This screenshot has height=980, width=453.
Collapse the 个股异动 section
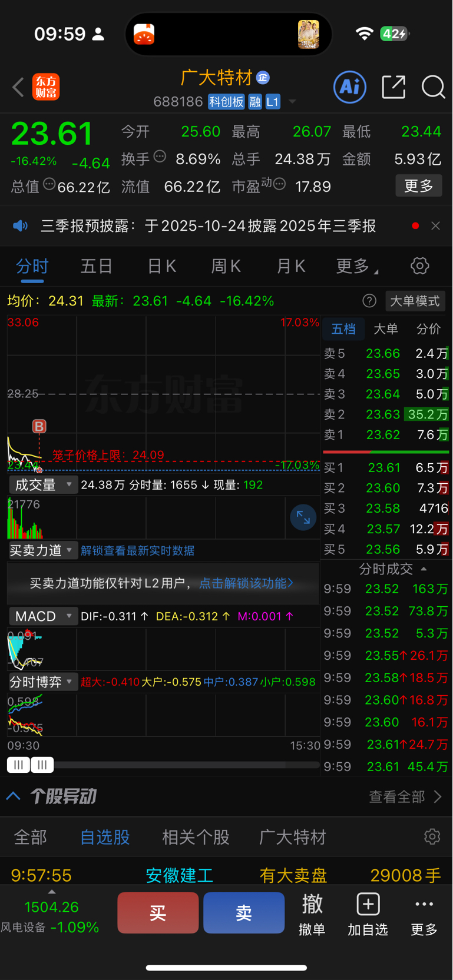click(x=14, y=796)
